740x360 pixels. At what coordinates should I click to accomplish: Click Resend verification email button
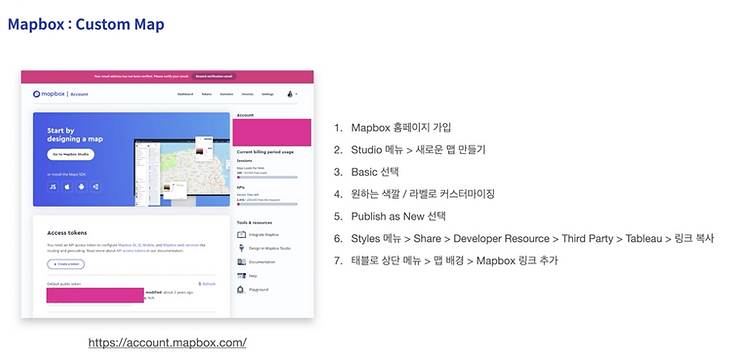point(214,76)
